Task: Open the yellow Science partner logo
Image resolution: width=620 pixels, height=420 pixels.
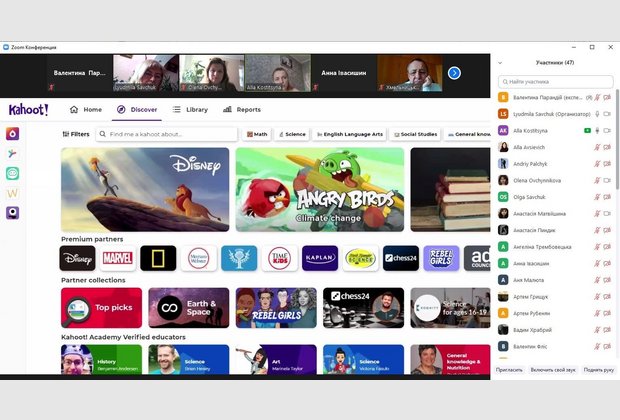Action: coord(360,258)
